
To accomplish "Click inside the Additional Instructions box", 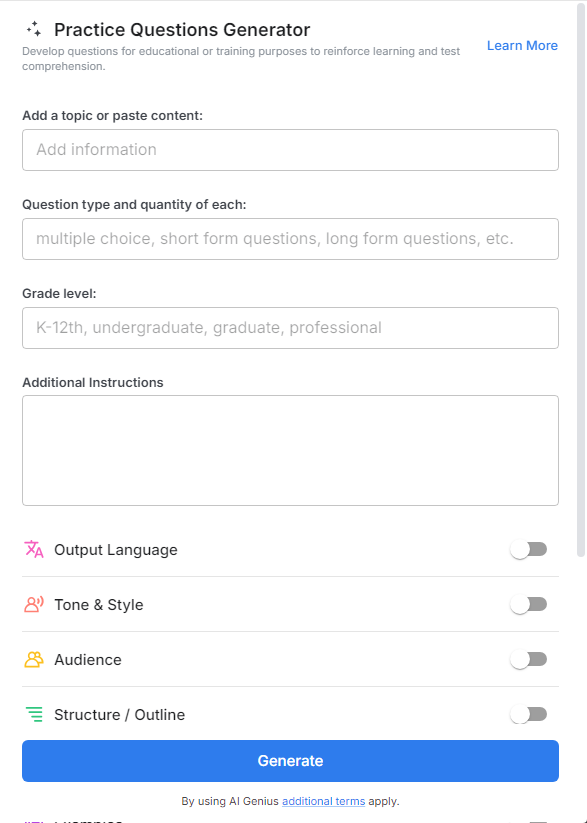I will 290,450.
